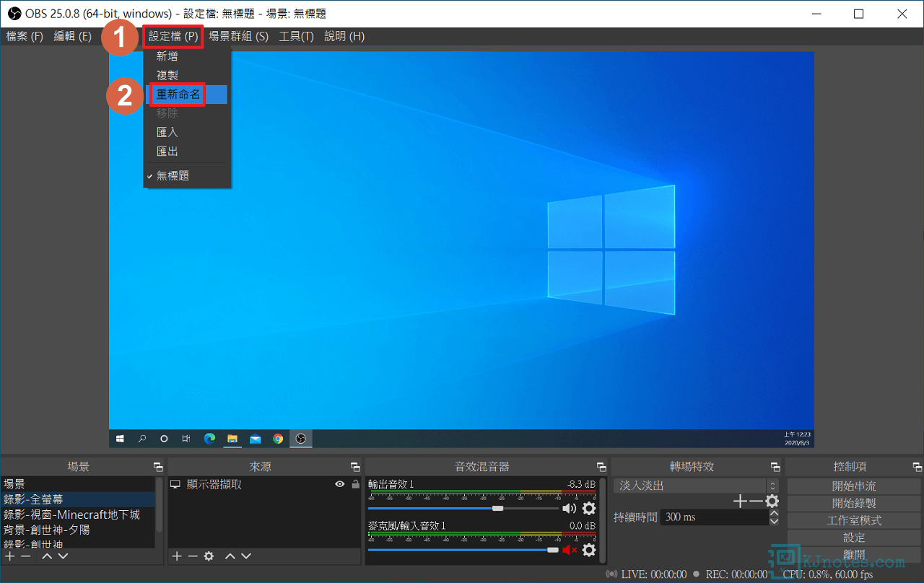The width and height of the screenshot is (924, 583).
Task: Move the selected source up
Action: (x=230, y=556)
